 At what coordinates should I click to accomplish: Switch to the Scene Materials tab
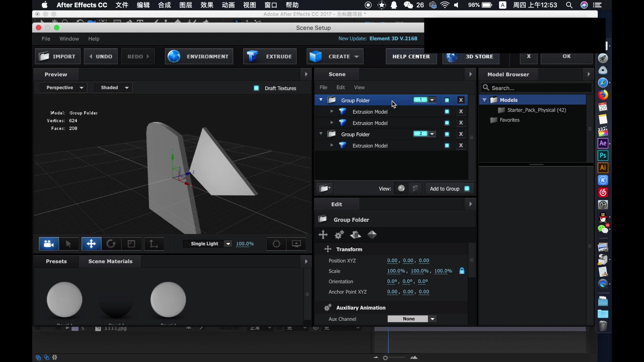[110, 261]
